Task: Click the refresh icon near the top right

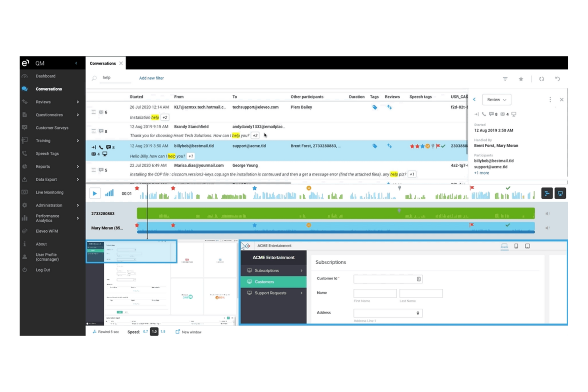Action: [x=542, y=79]
